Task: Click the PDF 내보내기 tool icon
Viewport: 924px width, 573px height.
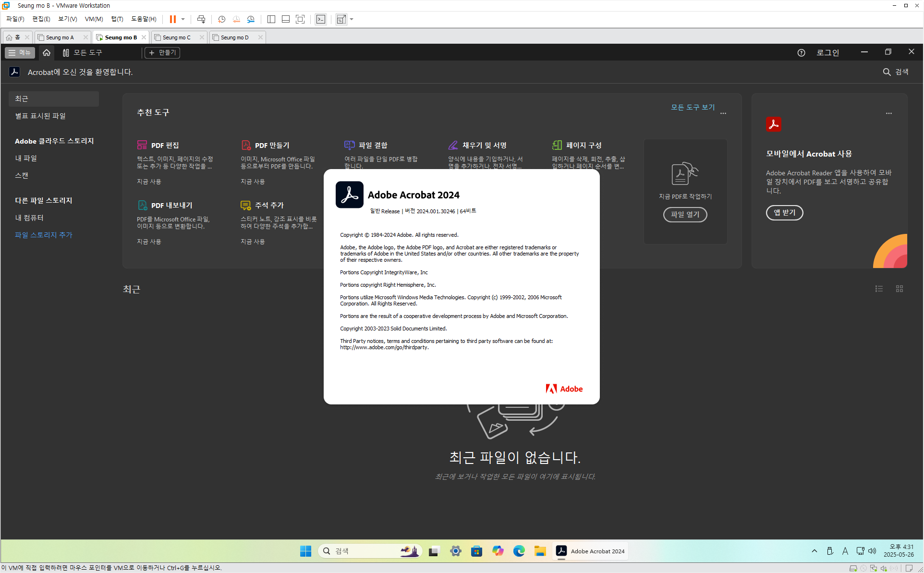Action: [x=142, y=205]
